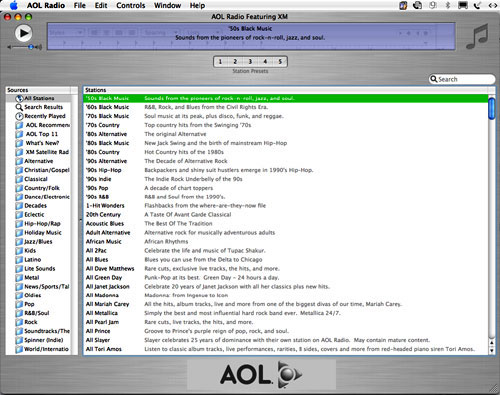This screenshot has width=500, height=395.
Task: Select Latino in Sources list
Action: click(33, 260)
